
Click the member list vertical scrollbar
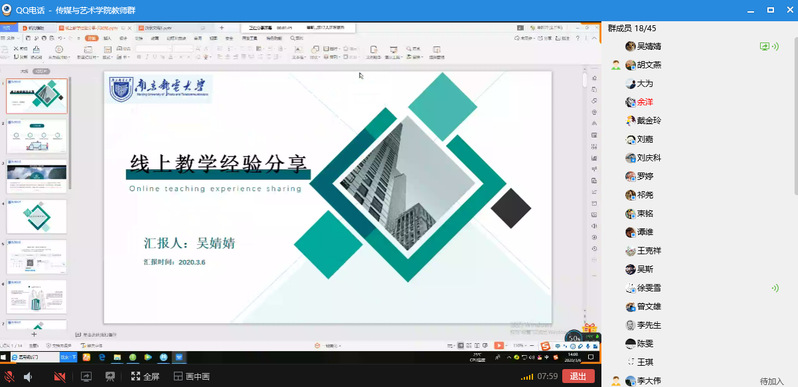point(795,108)
